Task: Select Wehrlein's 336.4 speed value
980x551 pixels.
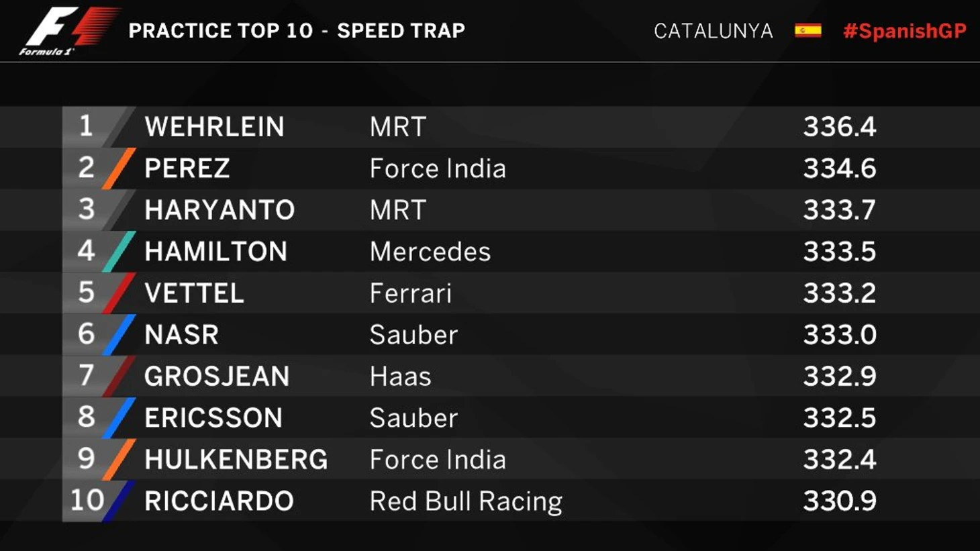Action: point(839,127)
